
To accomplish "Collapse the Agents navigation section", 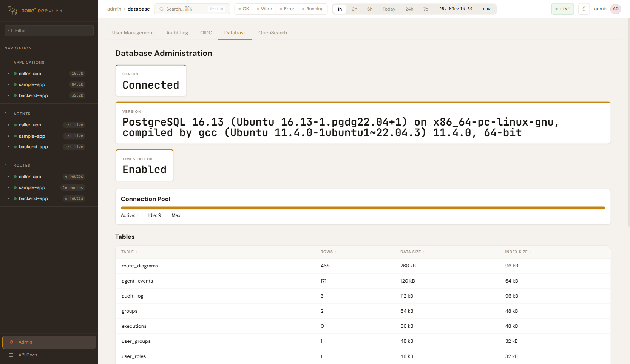I will [x=5, y=113].
